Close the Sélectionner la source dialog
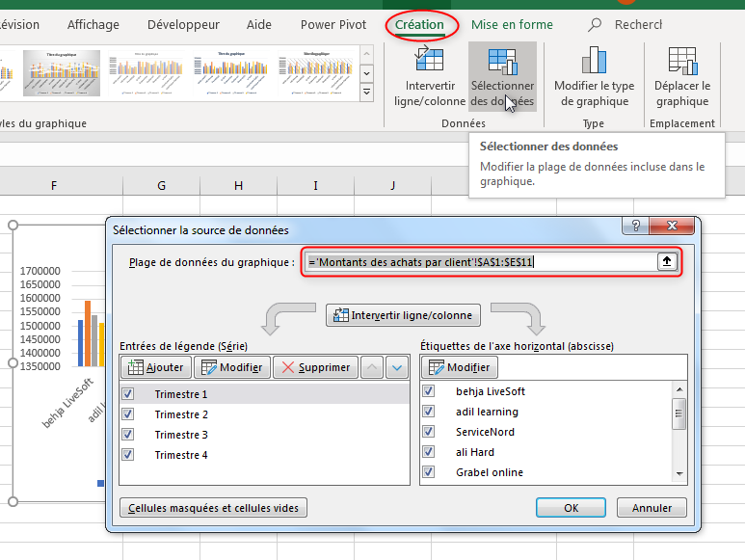This screenshot has height=560, width=745. [672, 226]
